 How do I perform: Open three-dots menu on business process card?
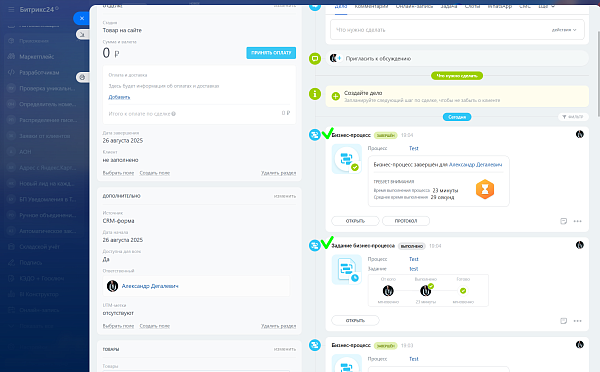coord(577,221)
